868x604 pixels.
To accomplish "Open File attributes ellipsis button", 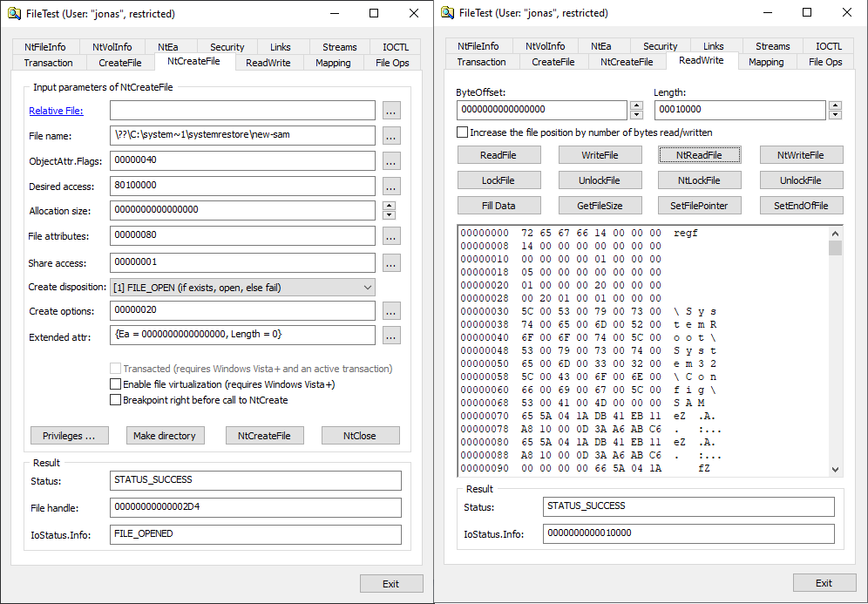I will coord(391,236).
